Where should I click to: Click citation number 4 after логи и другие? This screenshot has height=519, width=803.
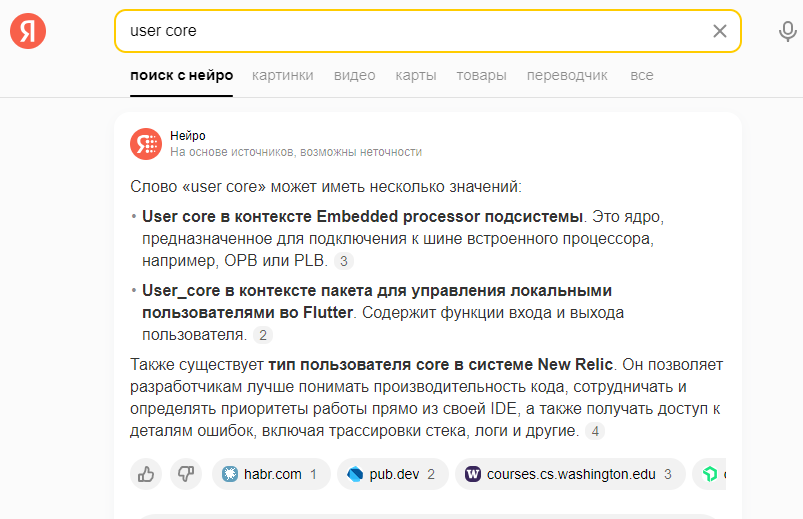tap(596, 432)
